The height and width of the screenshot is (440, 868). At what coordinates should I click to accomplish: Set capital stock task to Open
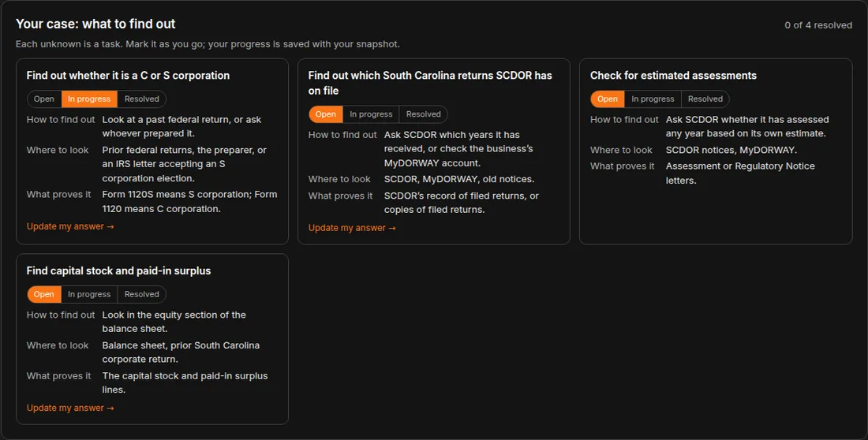(x=44, y=294)
